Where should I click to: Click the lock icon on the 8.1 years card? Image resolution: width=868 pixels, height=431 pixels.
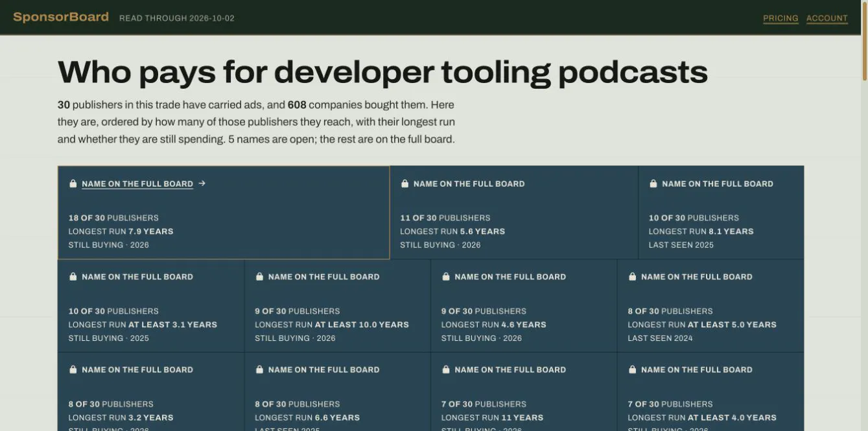[653, 183]
